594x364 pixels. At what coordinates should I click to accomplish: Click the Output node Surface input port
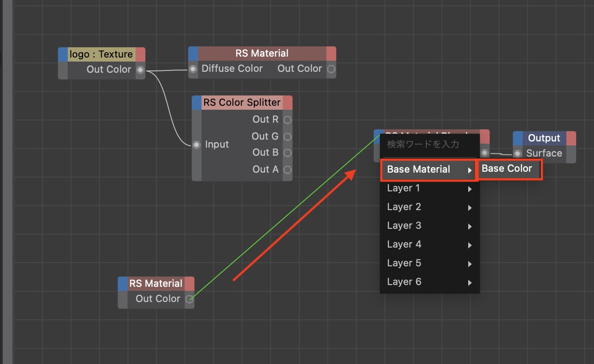517,153
